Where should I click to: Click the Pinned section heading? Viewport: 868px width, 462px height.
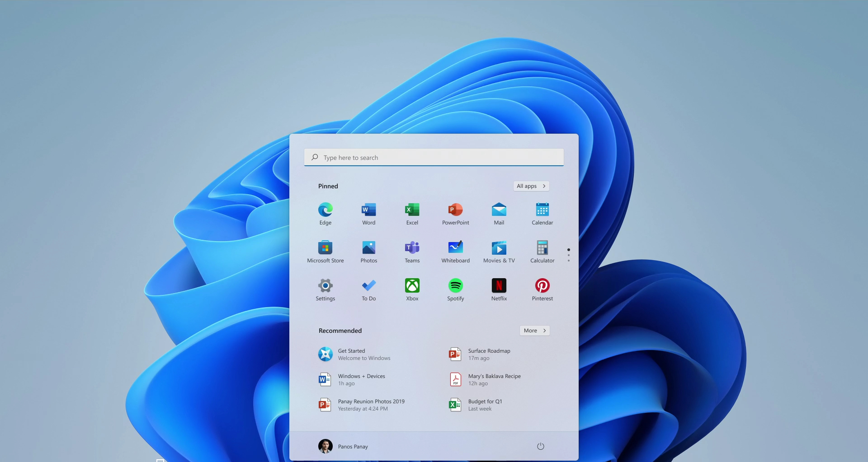point(328,186)
